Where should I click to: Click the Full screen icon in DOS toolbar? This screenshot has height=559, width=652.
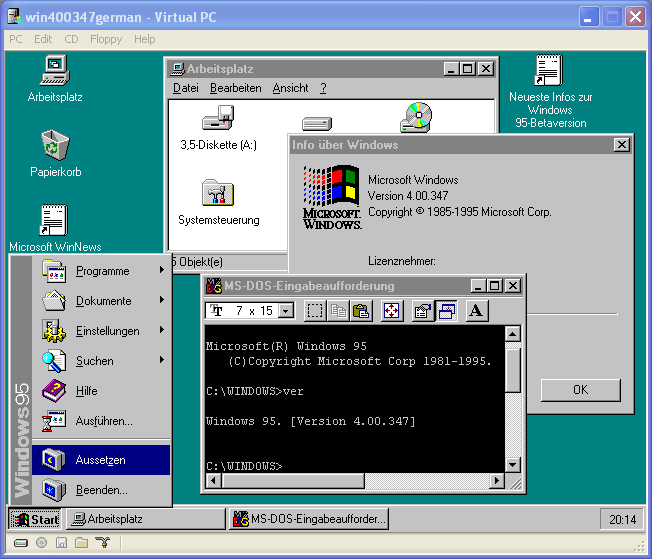tap(392, 311)
